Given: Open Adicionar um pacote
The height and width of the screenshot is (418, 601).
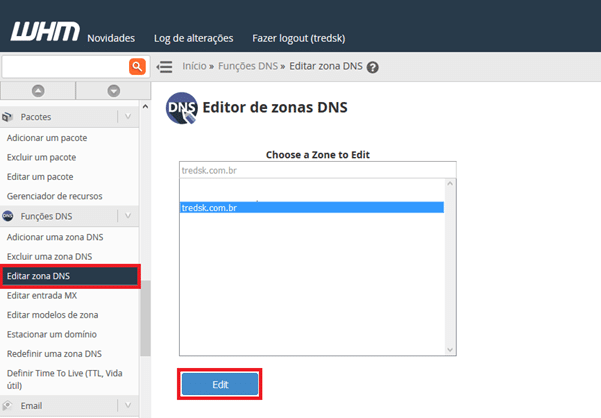Looking at the screenshot, I should (47, 138).
